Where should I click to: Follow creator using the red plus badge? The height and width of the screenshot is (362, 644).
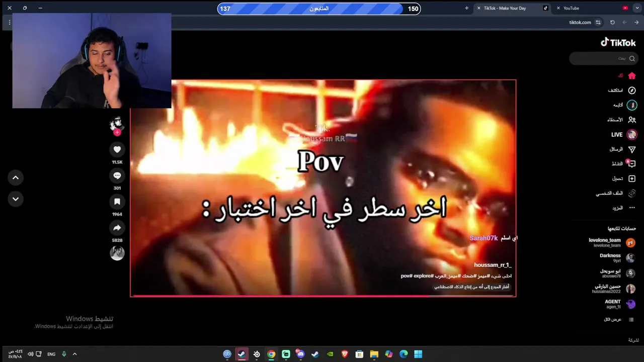pyautogui.click(x=117, y=132)
